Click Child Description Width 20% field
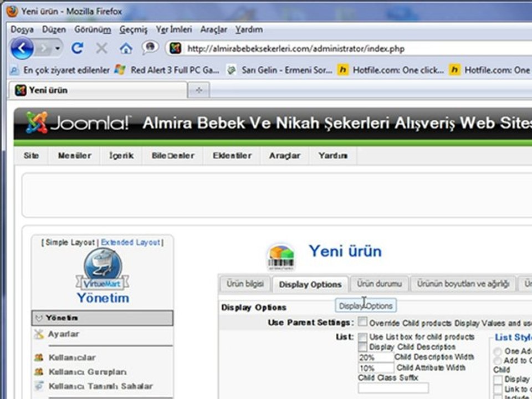 pyautogui.click(x=376, y=357)
